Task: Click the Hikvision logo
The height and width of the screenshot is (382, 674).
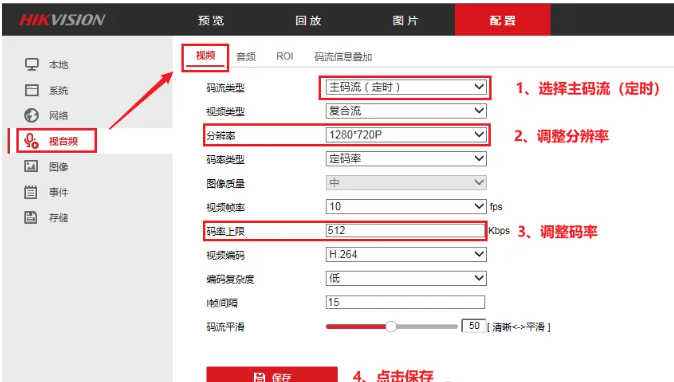Action: (x=62, y=20)
